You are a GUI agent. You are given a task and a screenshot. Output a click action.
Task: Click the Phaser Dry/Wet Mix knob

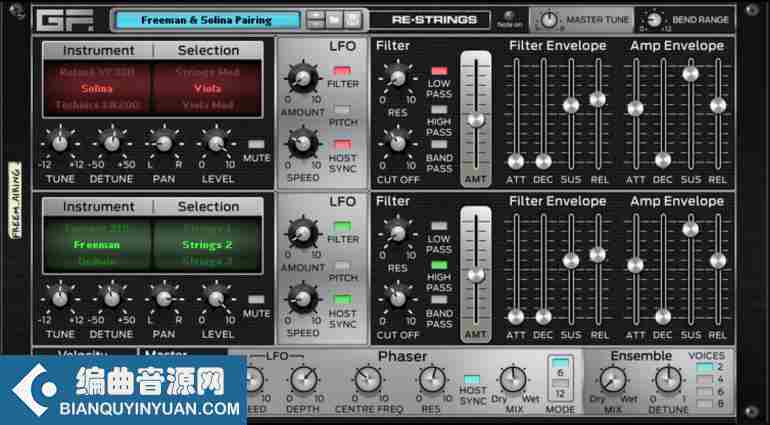pyautogui.click(x=513, y=379)
